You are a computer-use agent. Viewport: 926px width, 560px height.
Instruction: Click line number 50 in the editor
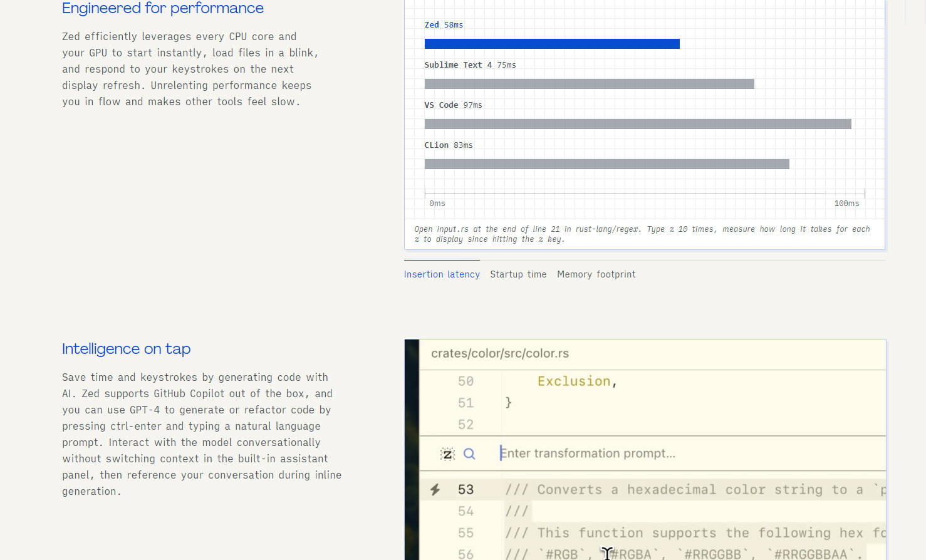[x=466, y=381]
